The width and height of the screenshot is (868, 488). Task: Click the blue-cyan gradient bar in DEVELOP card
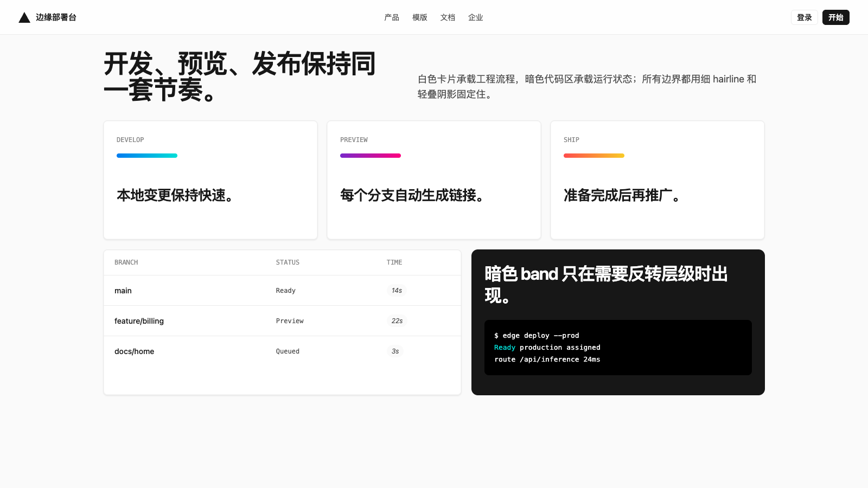tap(147, 156)
